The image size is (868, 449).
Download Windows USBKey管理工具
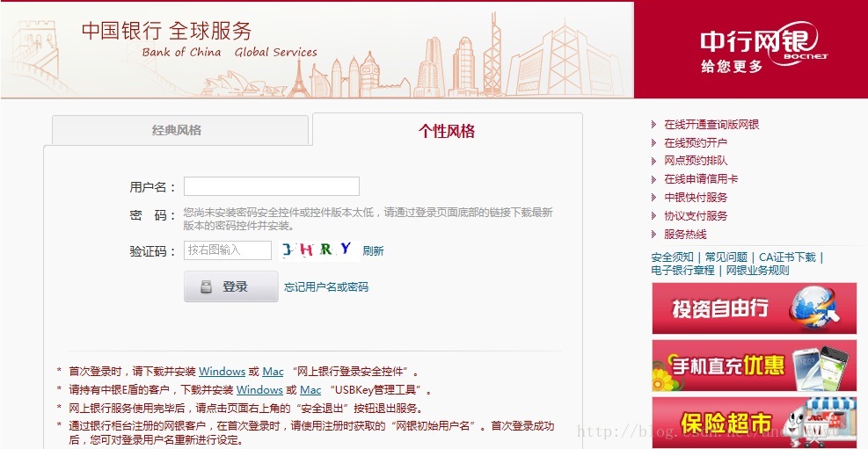[259, 390]
